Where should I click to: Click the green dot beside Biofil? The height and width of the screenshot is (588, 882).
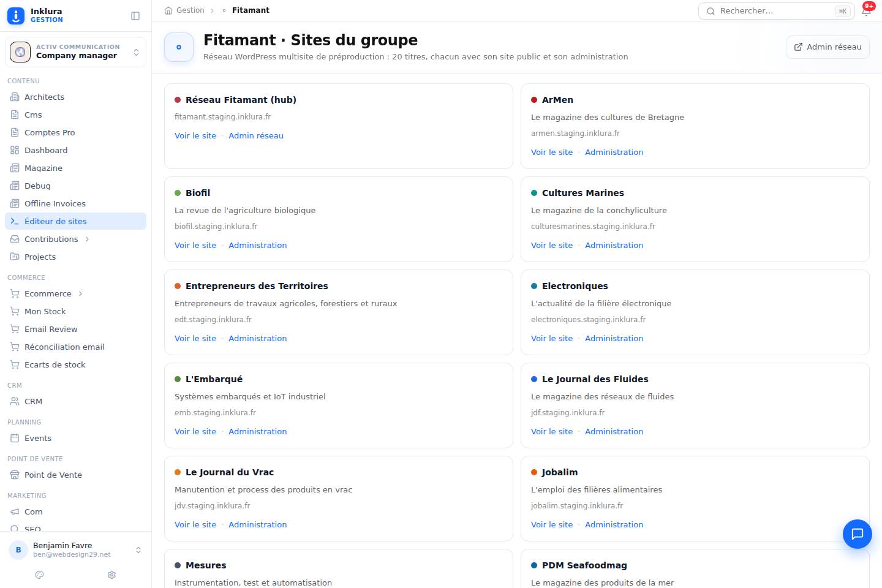pos(178,193)
